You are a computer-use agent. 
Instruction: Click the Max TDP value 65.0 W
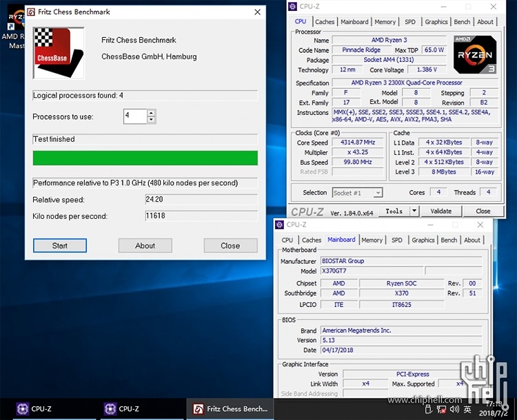coord(434,50)
